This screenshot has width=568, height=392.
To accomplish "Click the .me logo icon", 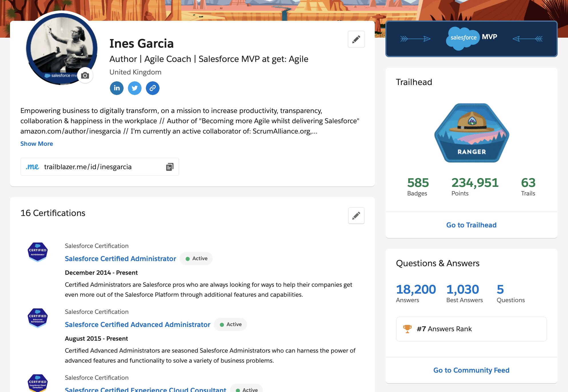I will coord(33,167).
